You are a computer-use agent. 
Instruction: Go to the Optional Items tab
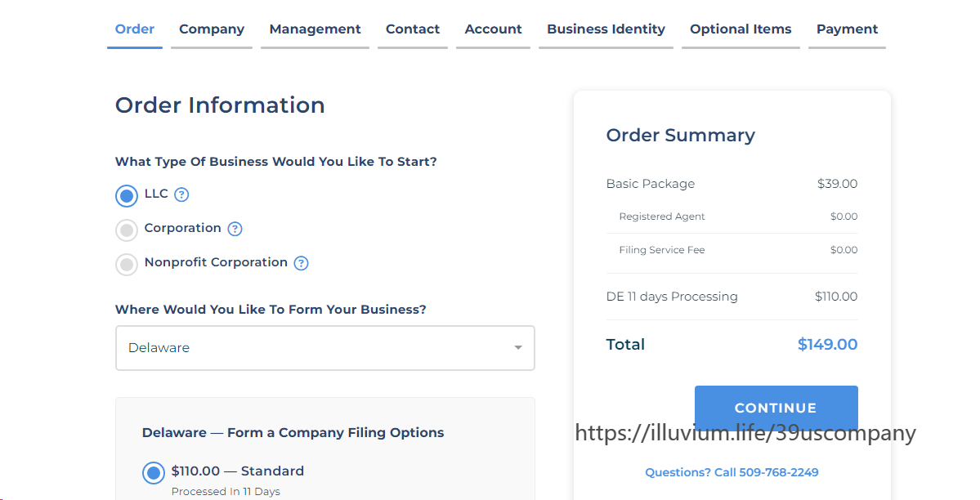(x=741, y=29)
